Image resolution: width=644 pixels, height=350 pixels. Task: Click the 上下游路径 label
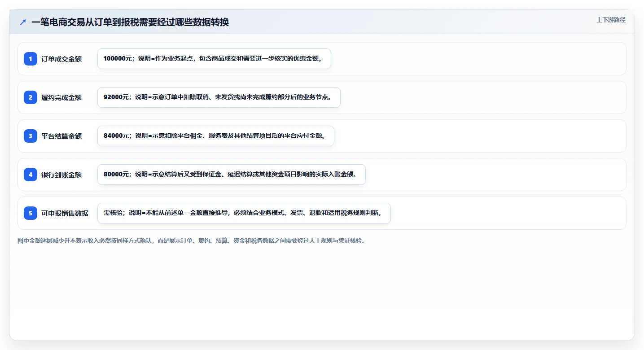(611, 20)
